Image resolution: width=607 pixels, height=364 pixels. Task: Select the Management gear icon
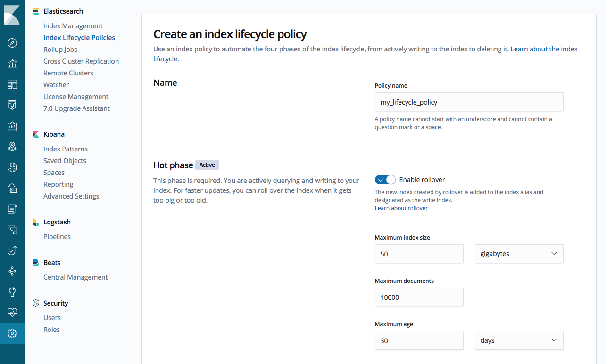12,333
